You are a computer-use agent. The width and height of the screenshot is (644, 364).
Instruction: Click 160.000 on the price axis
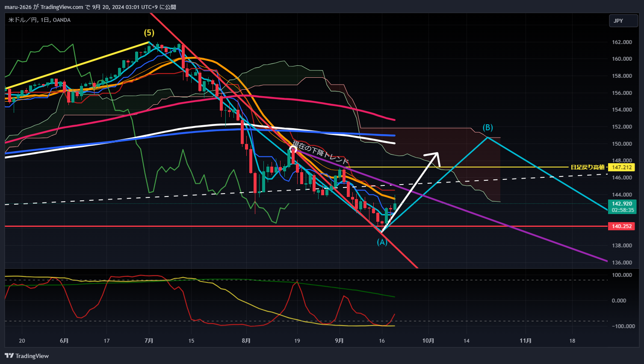click(622, 59)
